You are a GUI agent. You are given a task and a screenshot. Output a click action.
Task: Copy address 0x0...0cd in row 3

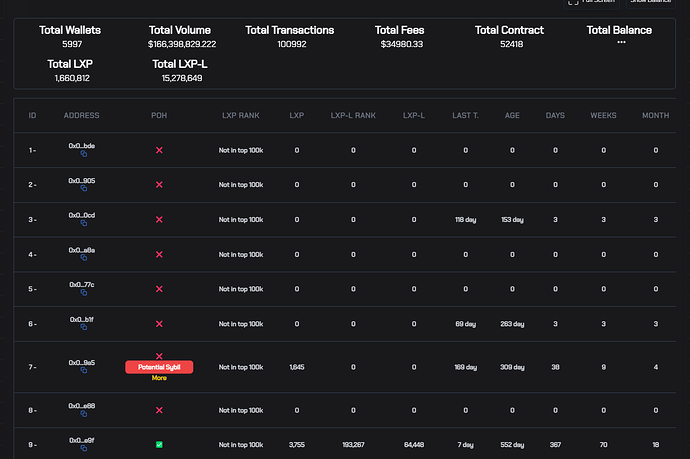pyautogui.click(x=82, y=224)
